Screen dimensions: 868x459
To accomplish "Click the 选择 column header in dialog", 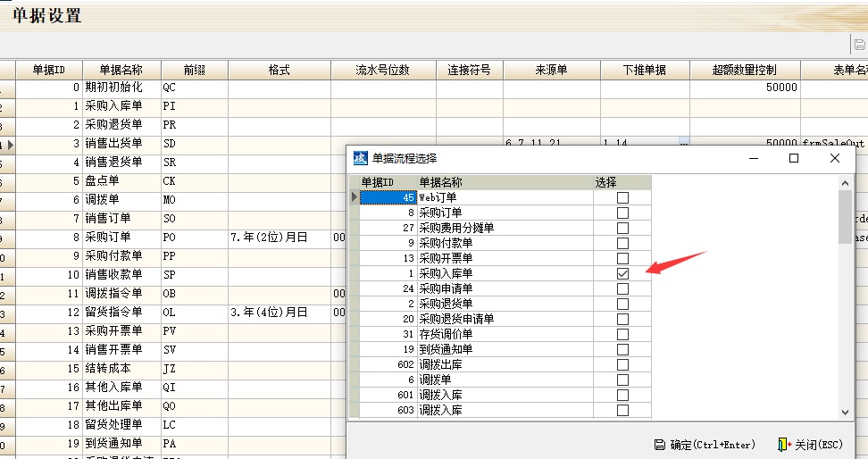I will tap(606, 182).
